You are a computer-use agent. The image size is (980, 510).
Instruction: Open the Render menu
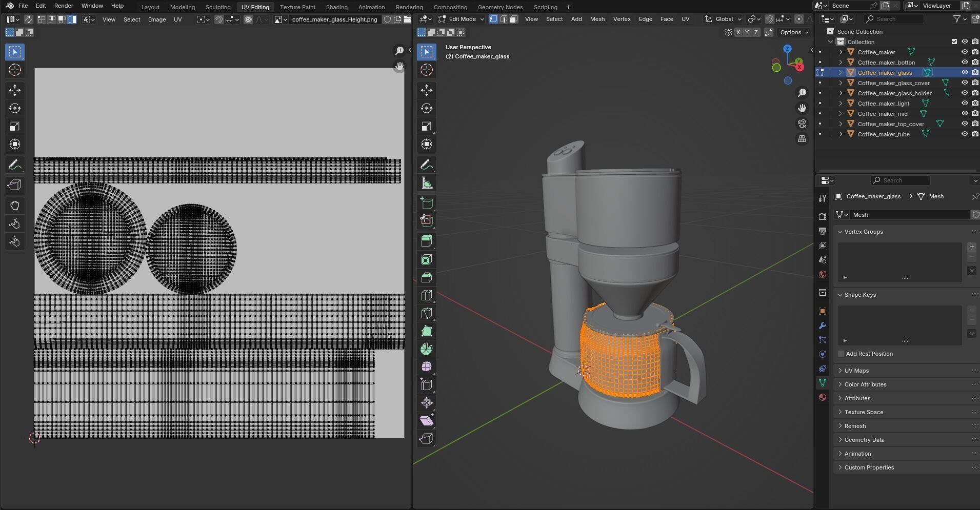pos(64,6)
